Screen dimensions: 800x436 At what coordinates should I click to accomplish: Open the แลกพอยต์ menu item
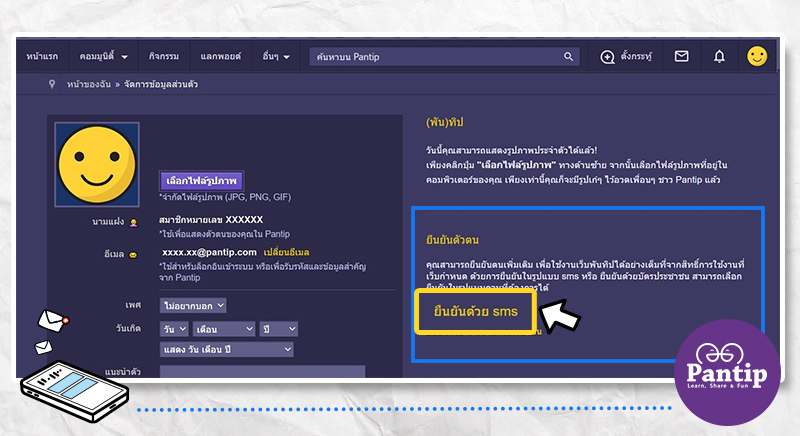point(220,56)
